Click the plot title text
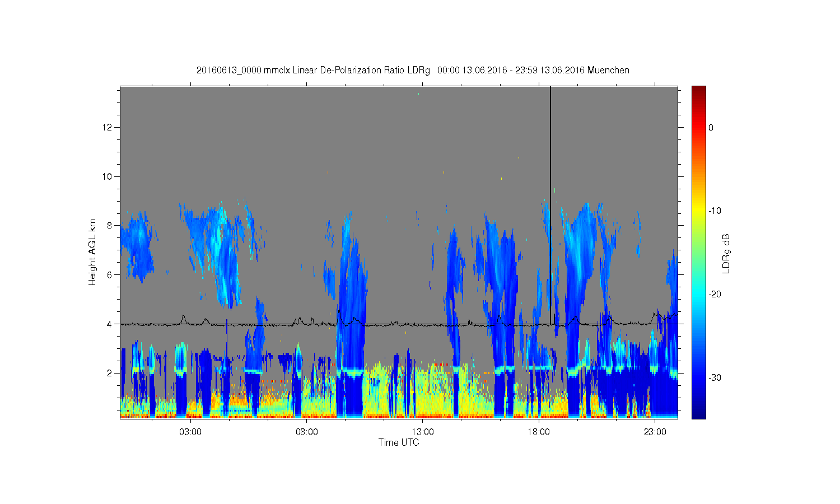 [413, 71]
